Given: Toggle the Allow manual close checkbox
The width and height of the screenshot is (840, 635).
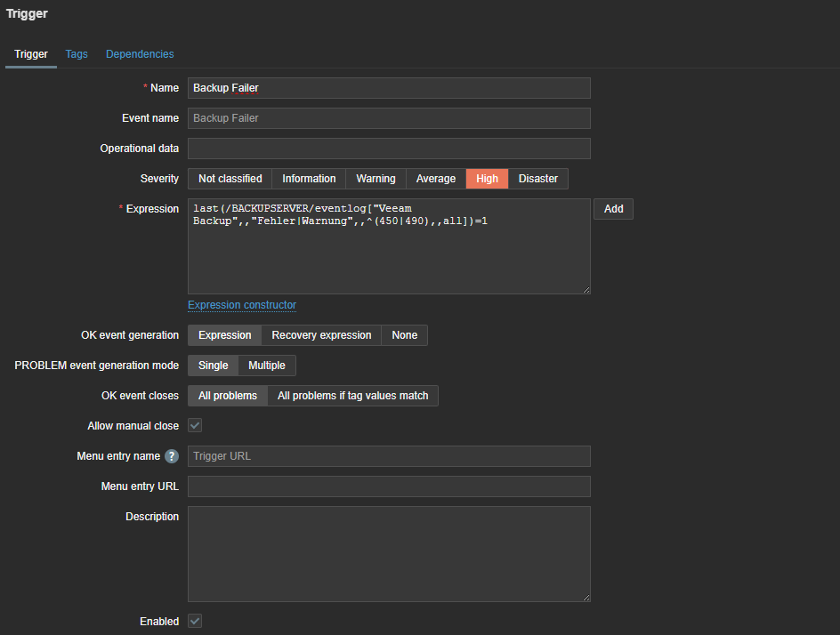Looking at the screenshot, I should click(x=195, y=426).
